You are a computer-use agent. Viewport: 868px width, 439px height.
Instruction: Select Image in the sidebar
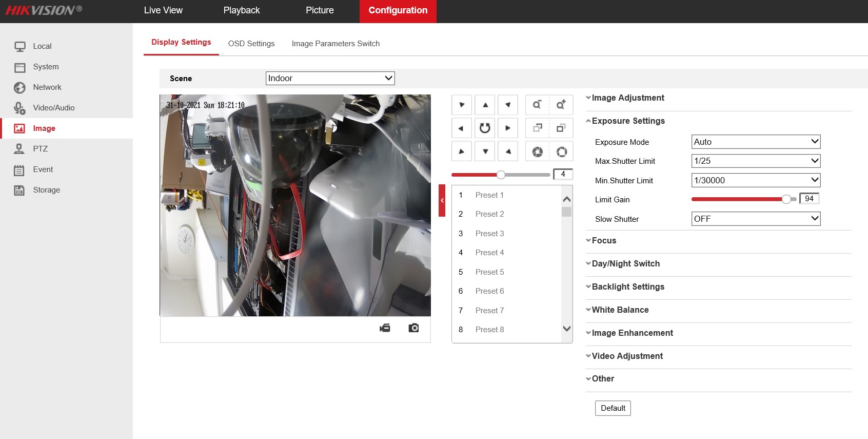[x=66, y=128]
